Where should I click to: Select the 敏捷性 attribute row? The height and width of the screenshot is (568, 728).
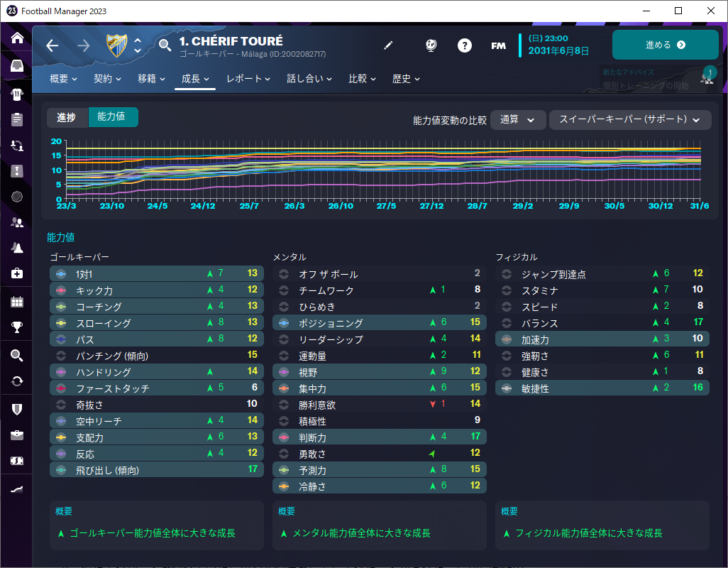click(602, 388)
